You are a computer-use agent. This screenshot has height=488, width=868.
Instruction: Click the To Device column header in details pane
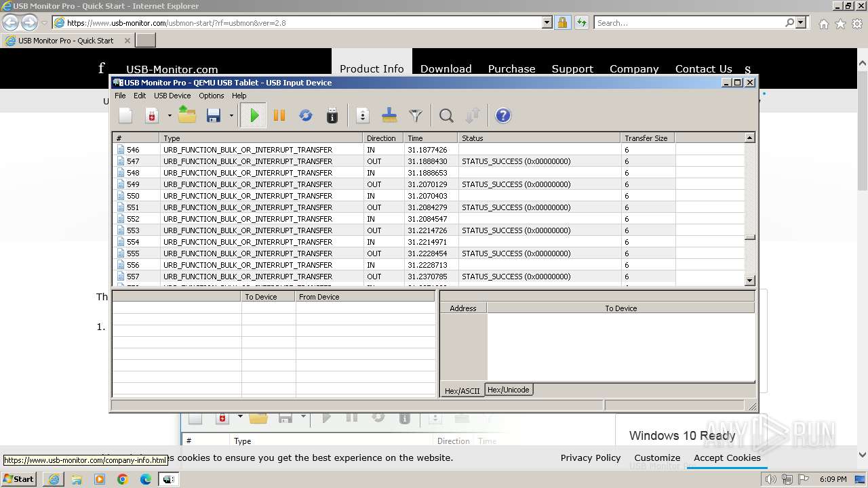(x=269, y=297)
